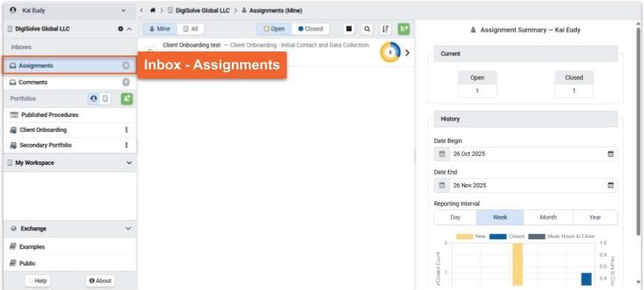Click the black square toolbar icon
Screen dimensions: 644x290
tap(349, 29)
